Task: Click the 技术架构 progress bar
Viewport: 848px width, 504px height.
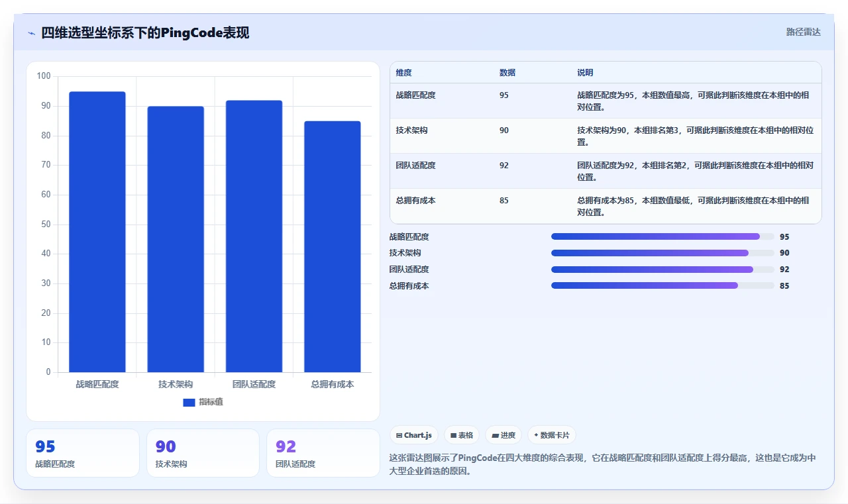Action: point(662,253)
